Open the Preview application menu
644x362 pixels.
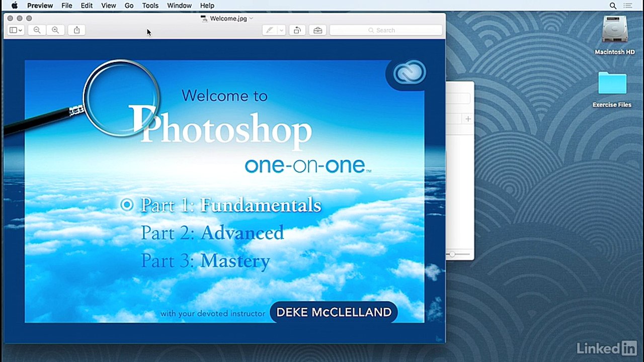tap(40, 6)
